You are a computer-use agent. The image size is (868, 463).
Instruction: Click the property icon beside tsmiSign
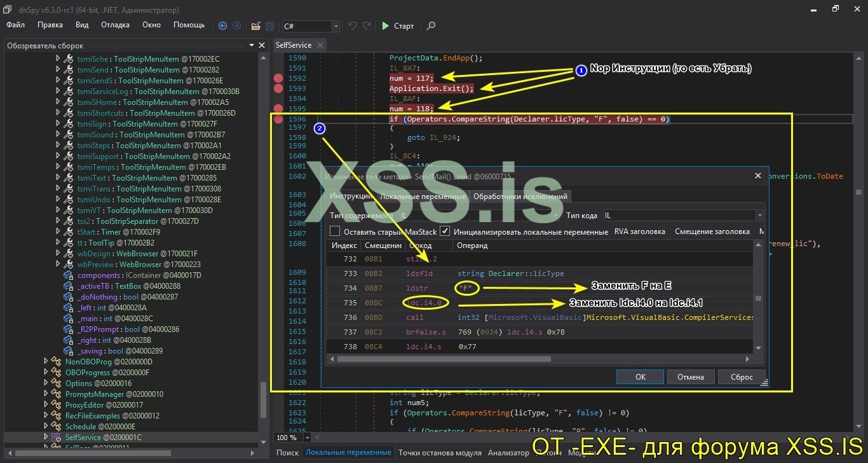click(69, 124)
